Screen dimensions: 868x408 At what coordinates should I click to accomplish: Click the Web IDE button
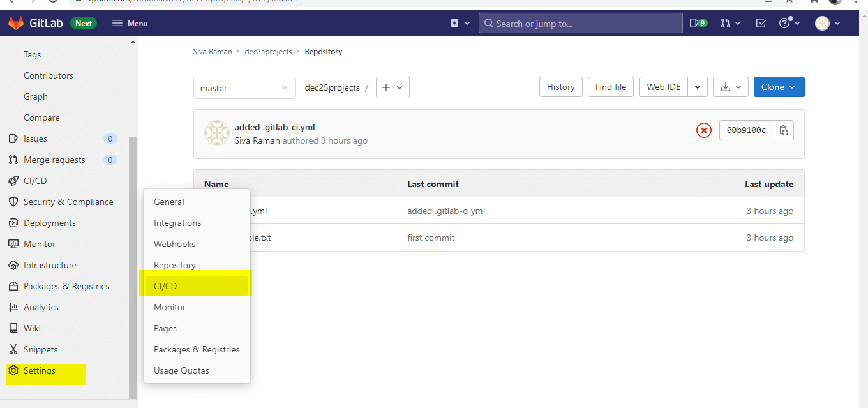662,87
